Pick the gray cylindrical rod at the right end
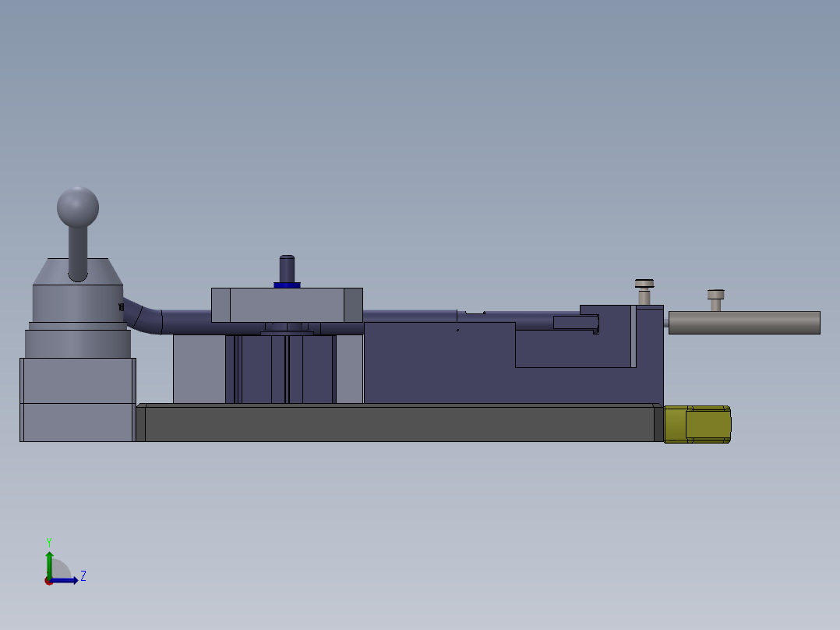This screenshot has height=630, width=840. [744, 323]
